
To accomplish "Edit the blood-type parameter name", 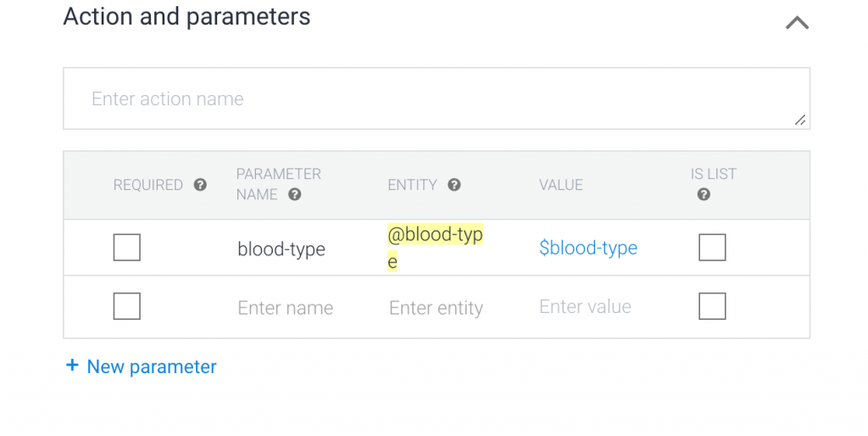I will 281,249.
